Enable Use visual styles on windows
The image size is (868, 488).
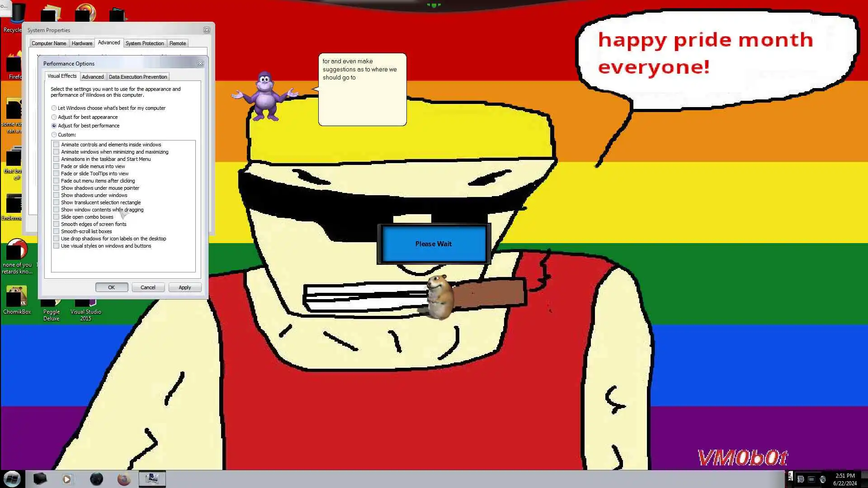click(57, 246)
